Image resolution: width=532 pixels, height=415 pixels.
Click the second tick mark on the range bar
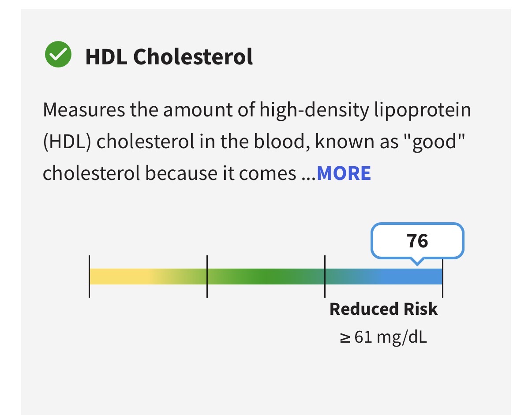tap(207, 276)
